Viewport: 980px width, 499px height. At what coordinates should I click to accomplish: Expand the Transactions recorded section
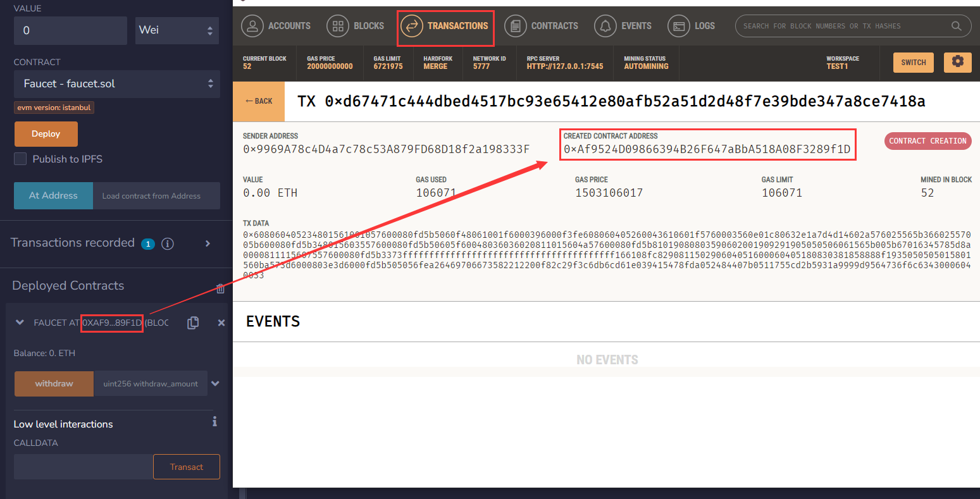click(208, 243)
